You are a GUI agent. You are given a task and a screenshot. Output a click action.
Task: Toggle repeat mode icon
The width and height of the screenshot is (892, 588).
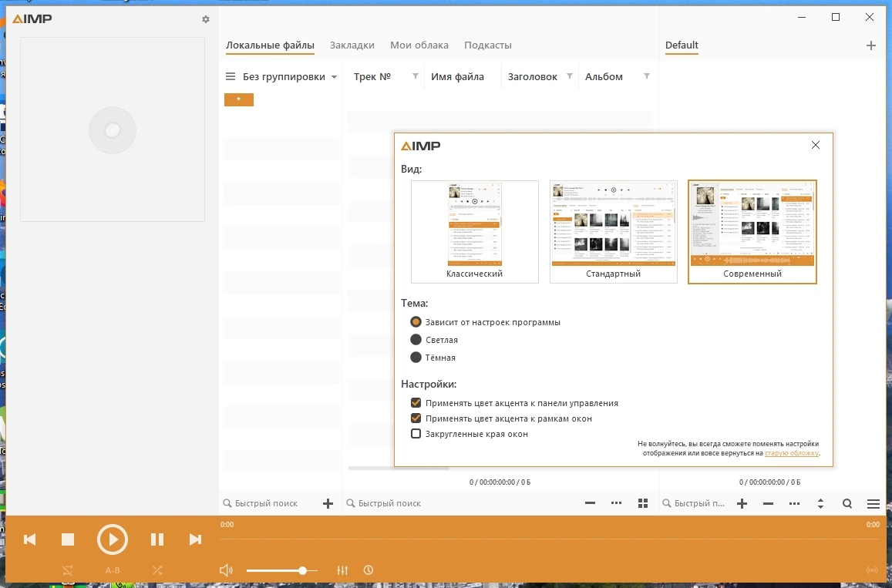click(68, 570)
